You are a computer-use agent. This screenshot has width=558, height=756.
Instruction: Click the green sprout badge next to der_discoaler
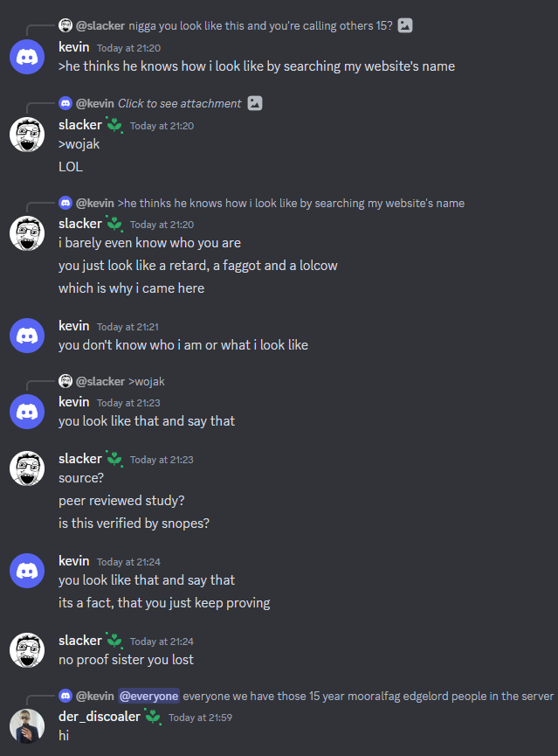coord(153,717)
